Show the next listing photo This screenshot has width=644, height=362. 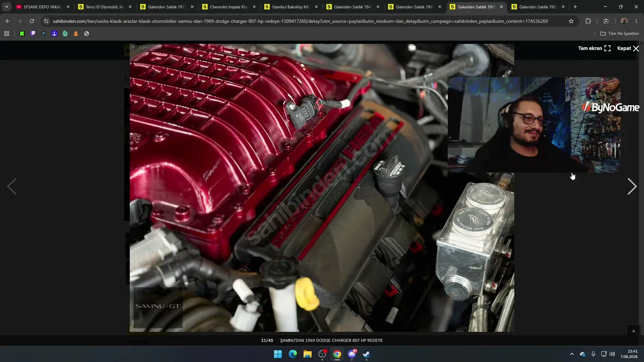(x=632, y=187)
